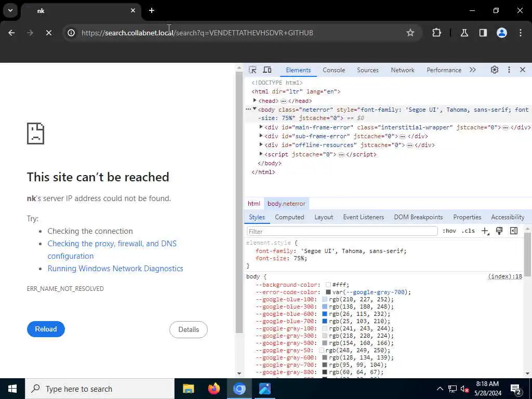View site information icon in address bar
532x399 pixels.
pyautogui.click(x=71, y=33)
